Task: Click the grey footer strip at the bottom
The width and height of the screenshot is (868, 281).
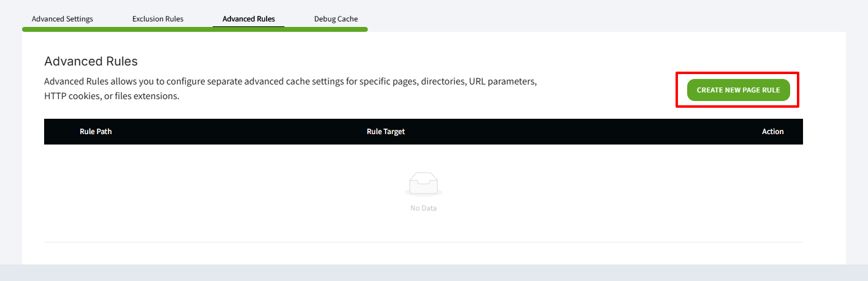Action: (434, 273)
